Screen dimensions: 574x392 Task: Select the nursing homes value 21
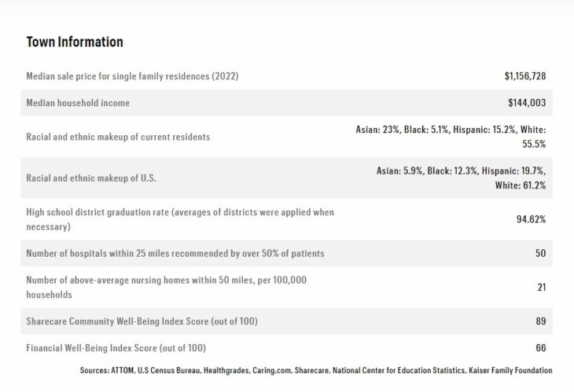[541, 287]
